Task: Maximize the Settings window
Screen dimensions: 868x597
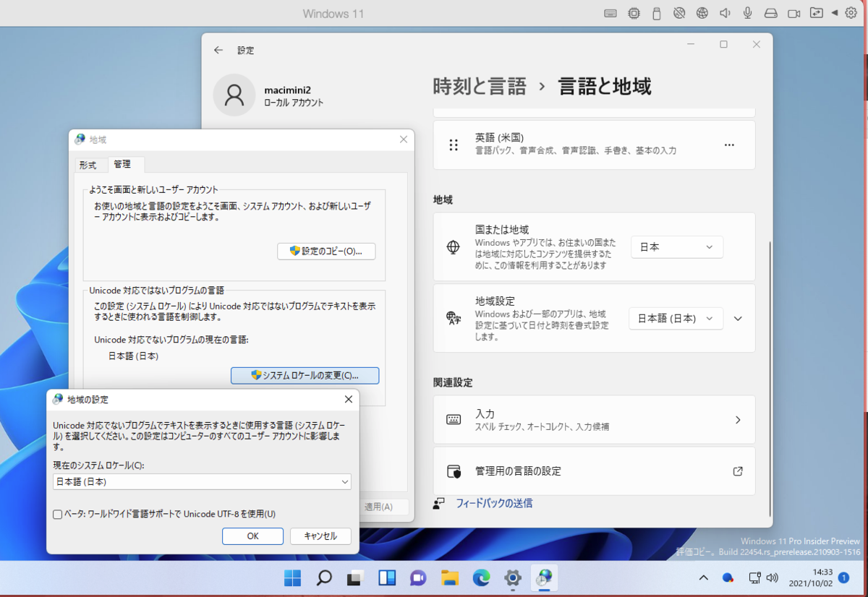Action: coord(723,45)
